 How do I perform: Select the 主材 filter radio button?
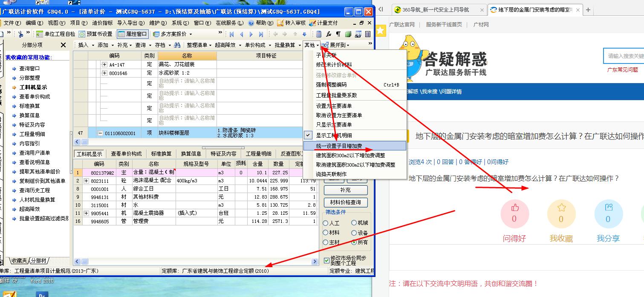pos(326,242)
